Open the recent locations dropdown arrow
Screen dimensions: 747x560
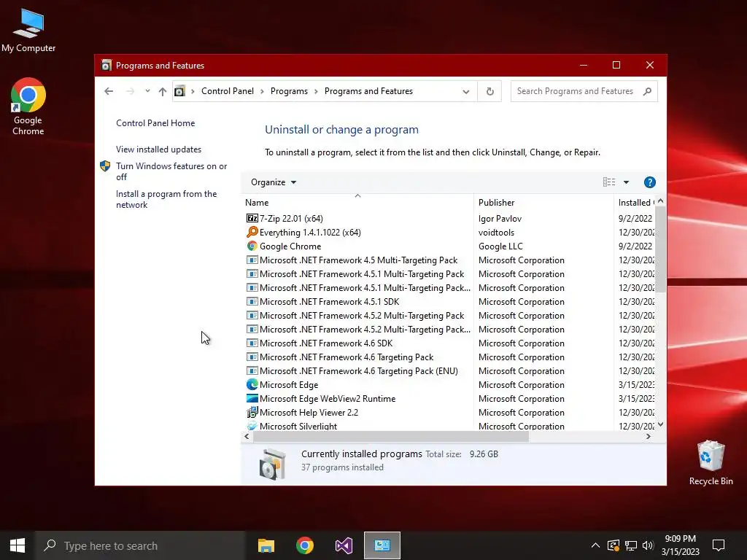point(147,91)
